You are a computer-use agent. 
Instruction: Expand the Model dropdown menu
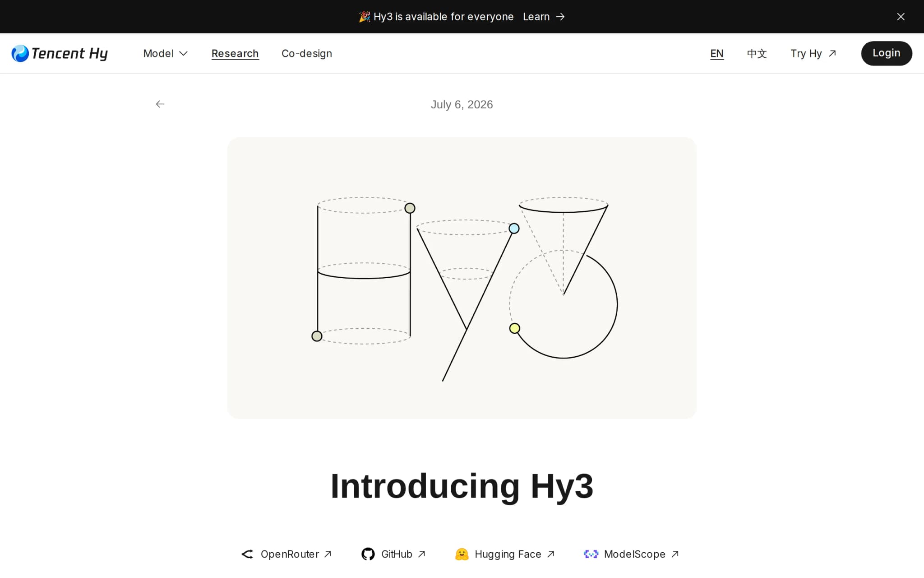(165, 53)
